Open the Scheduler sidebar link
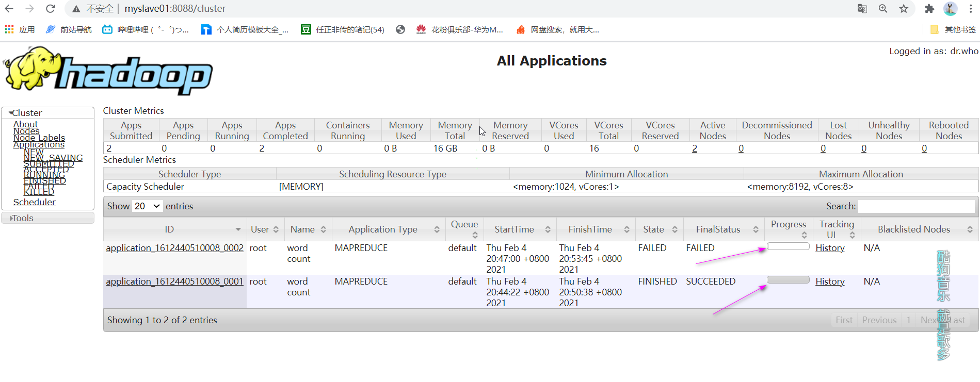 (x=35, y=202)
